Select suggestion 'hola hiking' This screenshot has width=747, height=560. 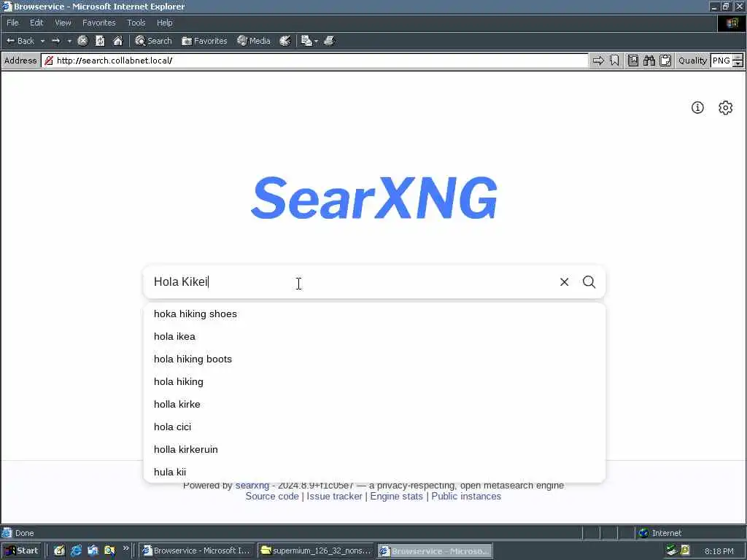[374, 381]
